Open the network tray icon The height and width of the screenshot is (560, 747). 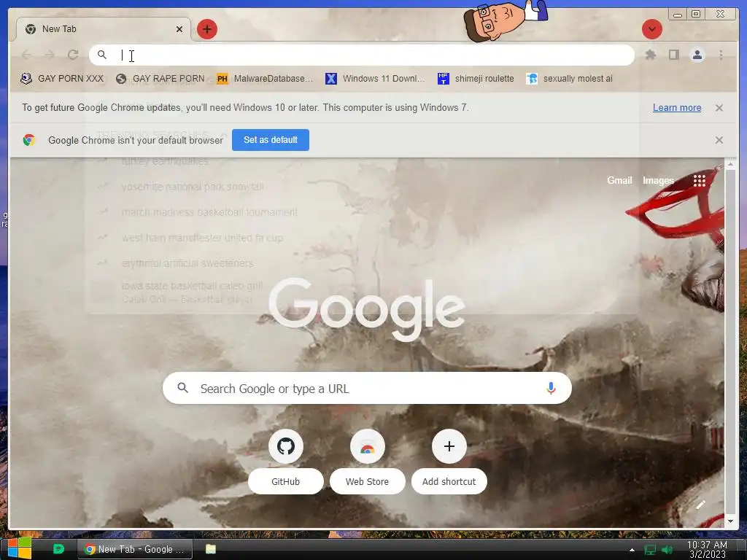pyautogui.click(x=650, y=550)
